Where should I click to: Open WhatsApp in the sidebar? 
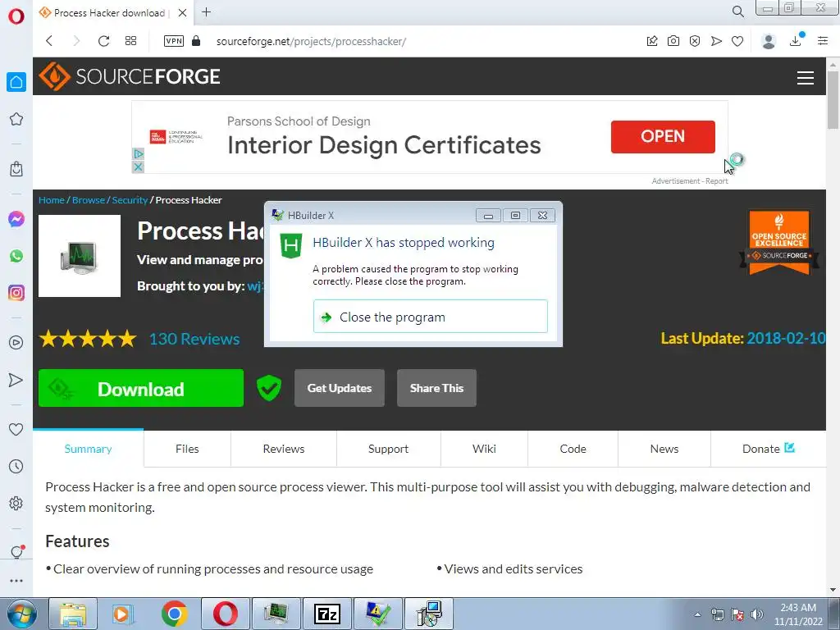[x=16, y=256]
